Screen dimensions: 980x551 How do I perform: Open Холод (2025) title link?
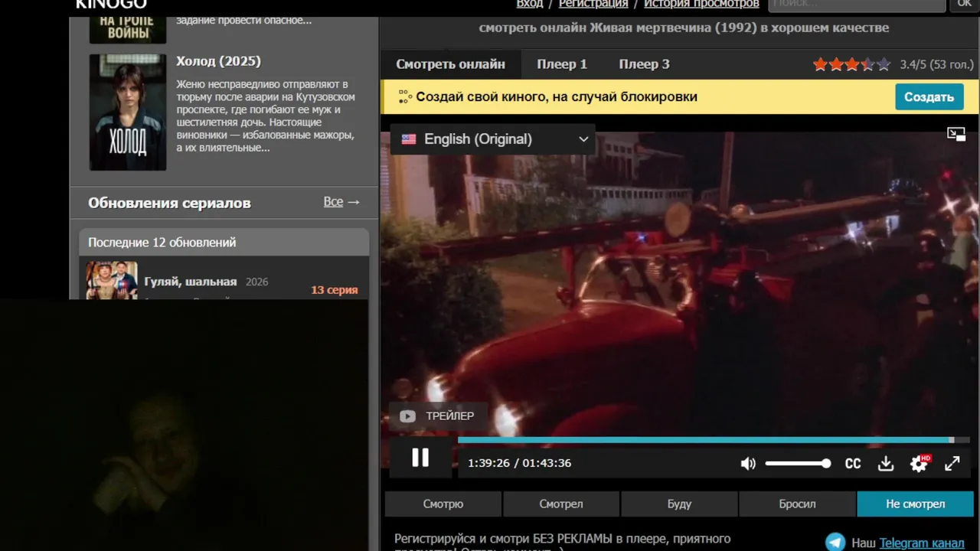pos(218,61)
